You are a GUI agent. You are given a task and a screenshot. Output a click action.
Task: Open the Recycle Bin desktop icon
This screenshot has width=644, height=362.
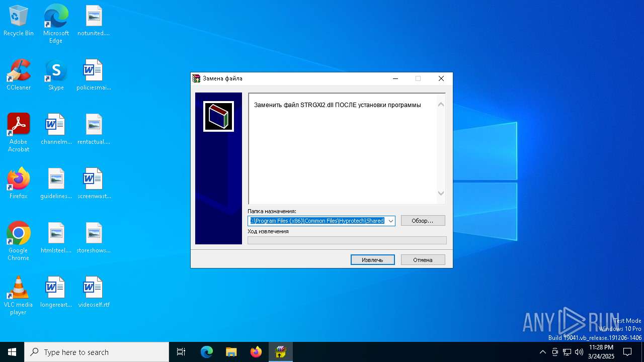19,21
